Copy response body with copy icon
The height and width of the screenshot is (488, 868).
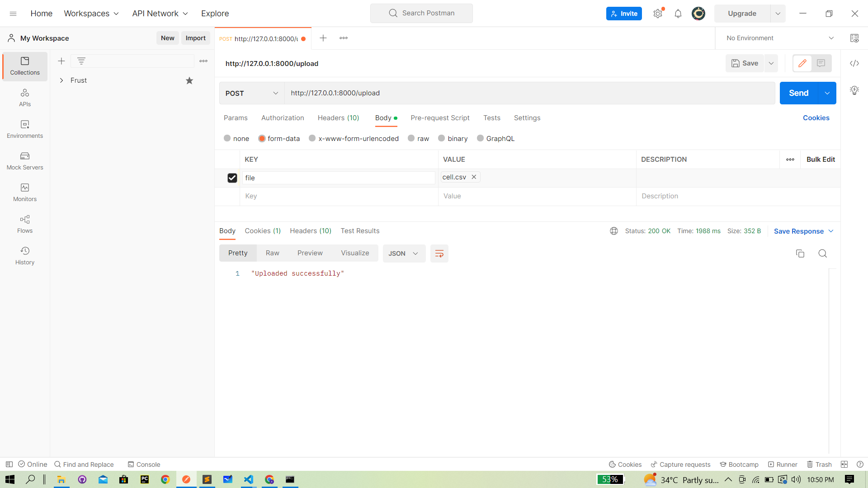click(800, 253)
